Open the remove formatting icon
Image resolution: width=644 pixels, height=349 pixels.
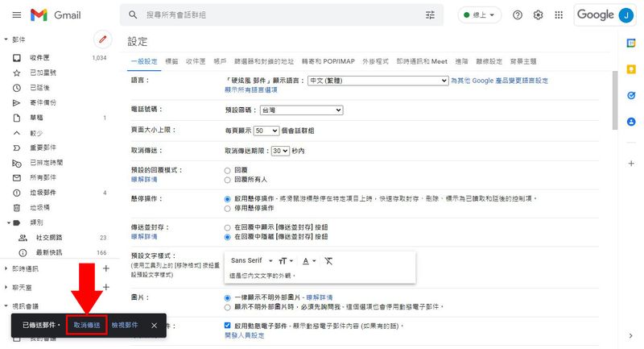pyautogui.click(x=328, y=261)
